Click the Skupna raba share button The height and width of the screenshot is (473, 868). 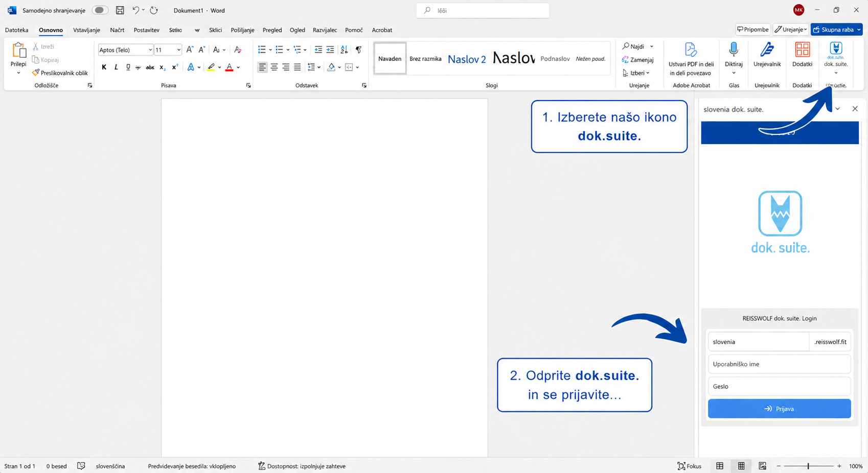(836, 30)
